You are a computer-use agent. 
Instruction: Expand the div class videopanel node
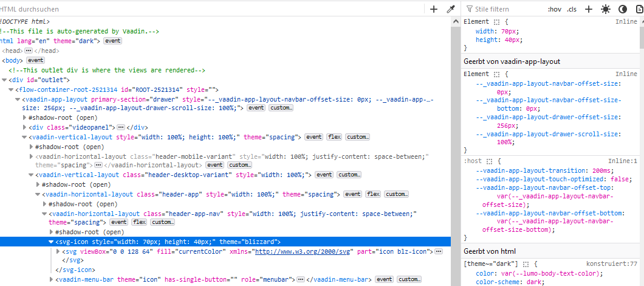24,127
